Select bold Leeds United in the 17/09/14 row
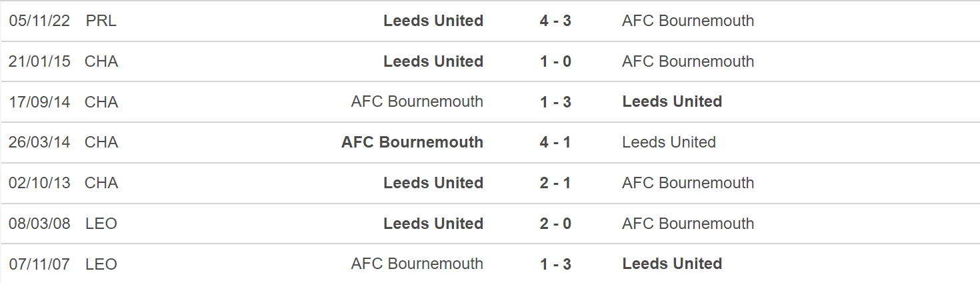This screenshot has width=980, height=283. [x=672, y=101]
